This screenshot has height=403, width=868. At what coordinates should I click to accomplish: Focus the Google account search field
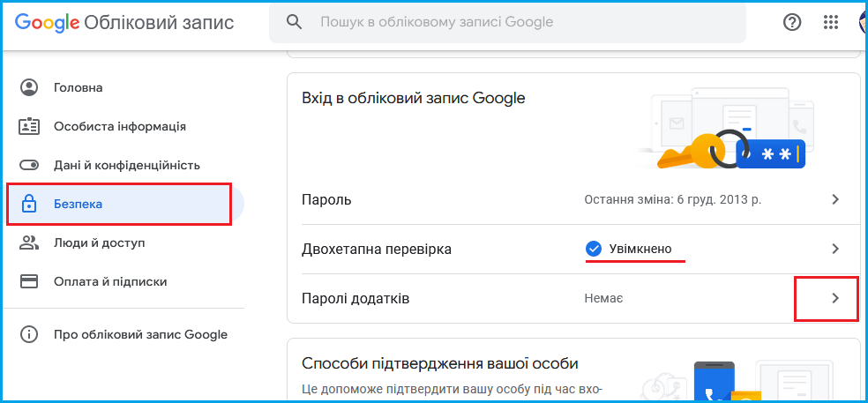pos(520,22)
